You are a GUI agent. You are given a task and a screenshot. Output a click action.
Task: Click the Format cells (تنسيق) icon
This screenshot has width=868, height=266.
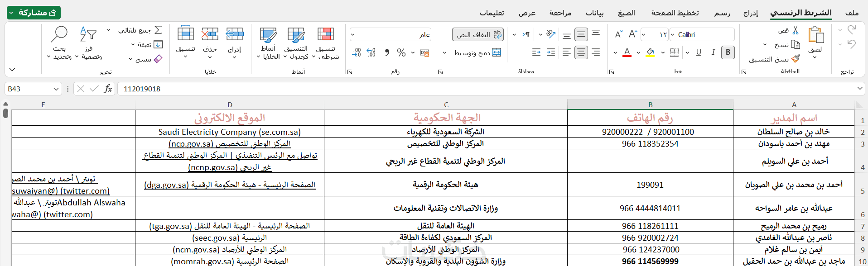[x=186, y=34]
